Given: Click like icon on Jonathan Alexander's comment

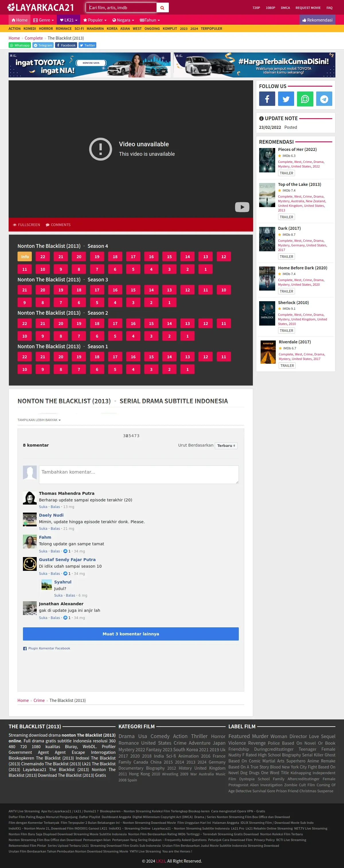Looking at the screenshot, I should pos(65,618).
